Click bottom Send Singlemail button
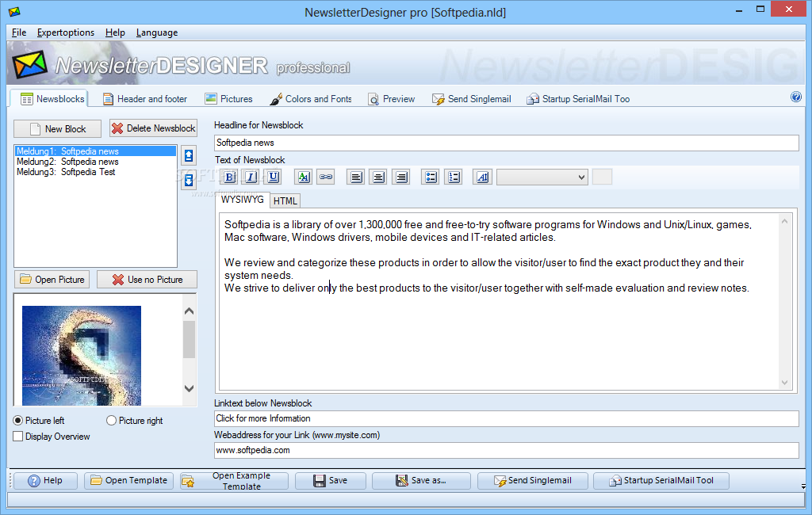Viewport: 812px width, 515px height. [x=532, y=481]
